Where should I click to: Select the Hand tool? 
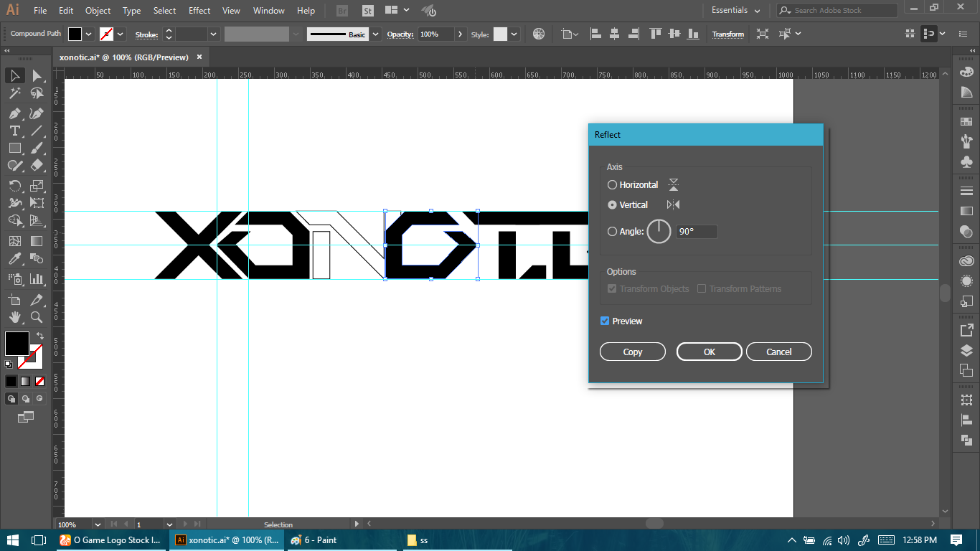point(14,316)
